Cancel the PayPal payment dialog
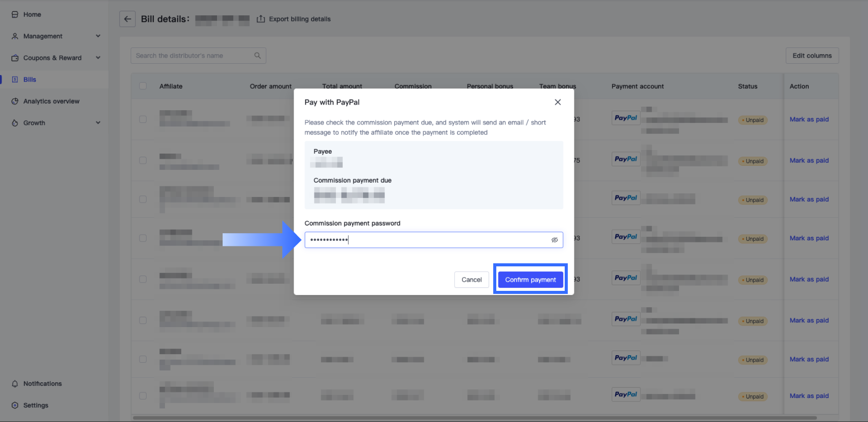This screenshot has width=868, height=422. (471, 280)
